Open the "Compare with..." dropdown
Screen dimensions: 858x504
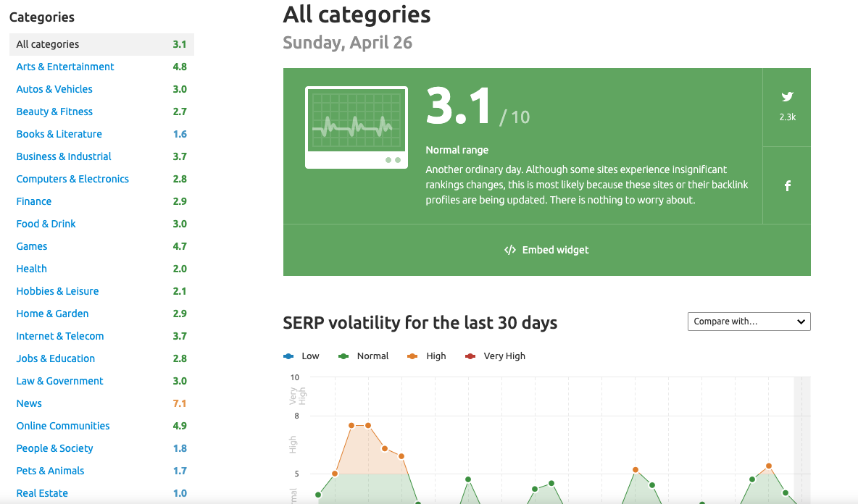(749, 321)
